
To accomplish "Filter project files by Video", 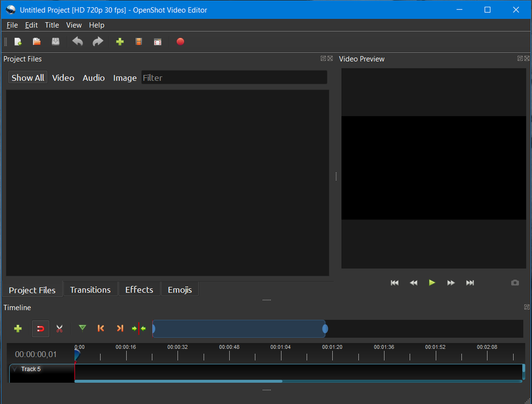I will tap(63, 78).
